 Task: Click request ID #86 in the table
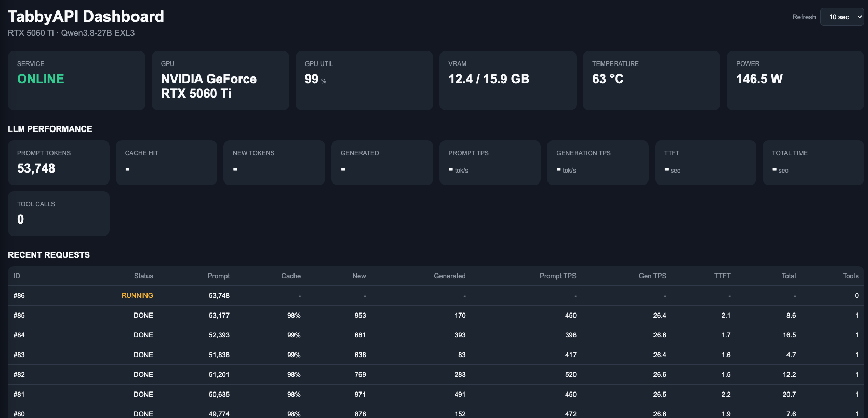point(19,296)
